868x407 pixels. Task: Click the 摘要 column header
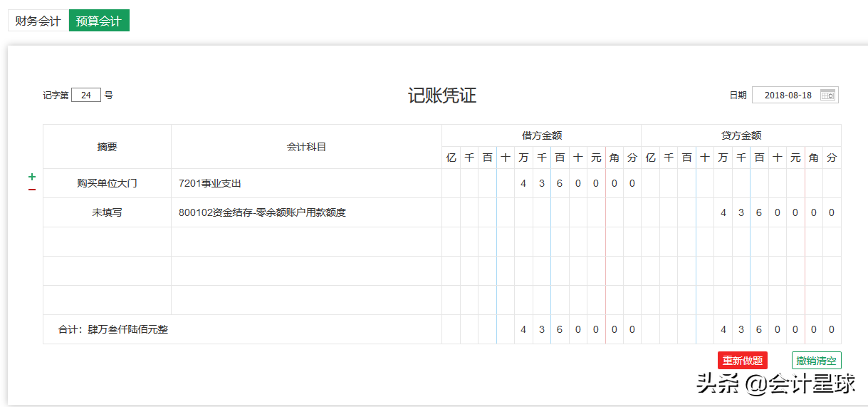[x=107, y=147]
